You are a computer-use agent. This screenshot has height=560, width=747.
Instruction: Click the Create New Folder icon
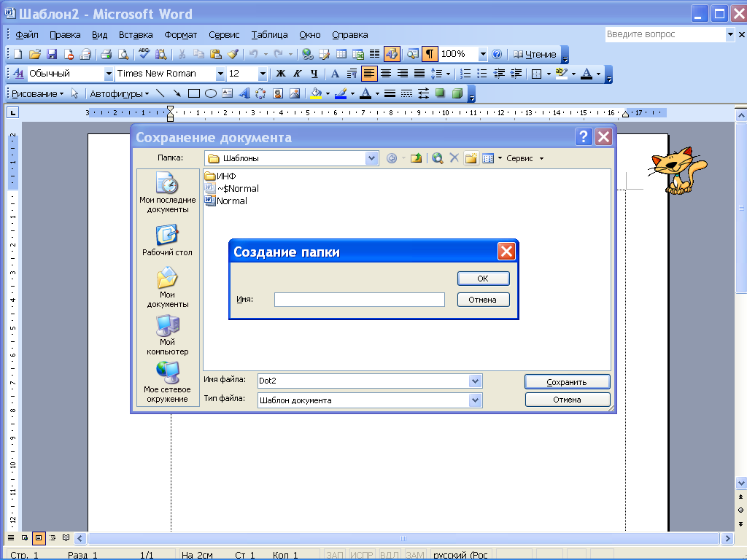click(471, 158)
